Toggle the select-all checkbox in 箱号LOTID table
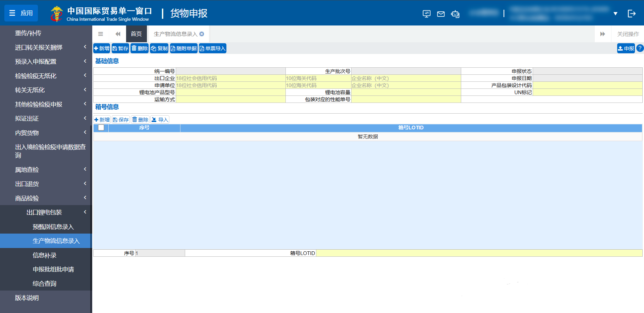This screenshot has height=313, width=644. point(101,128)
